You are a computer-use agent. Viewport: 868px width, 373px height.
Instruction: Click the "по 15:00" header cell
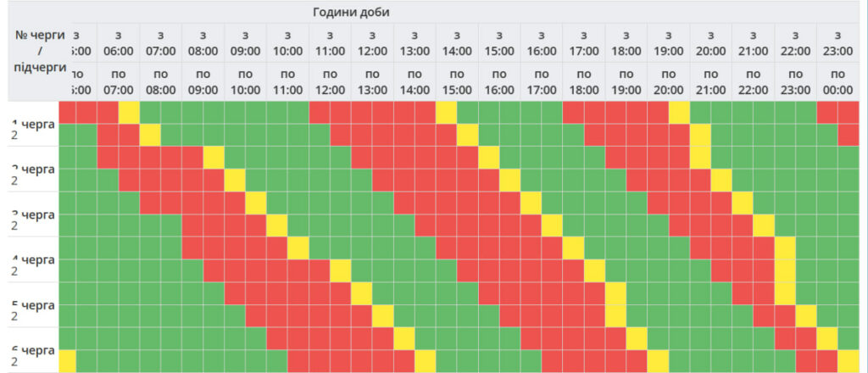[x=457, y=81]
